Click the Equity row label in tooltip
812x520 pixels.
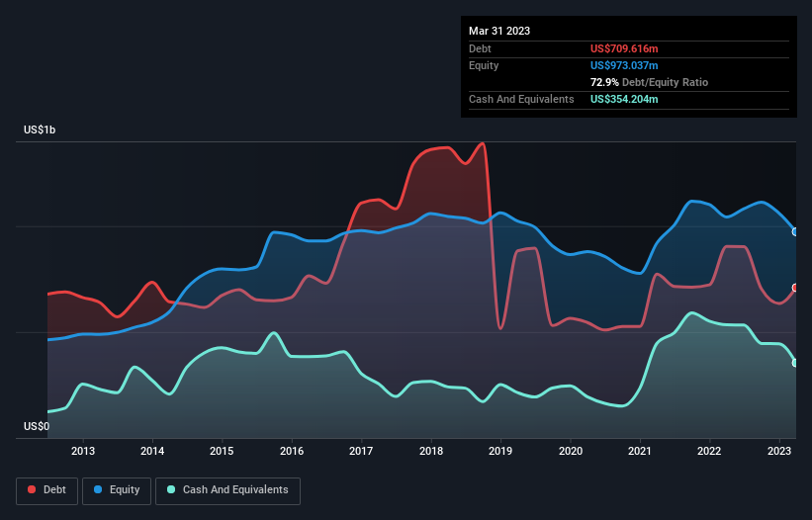484,65
